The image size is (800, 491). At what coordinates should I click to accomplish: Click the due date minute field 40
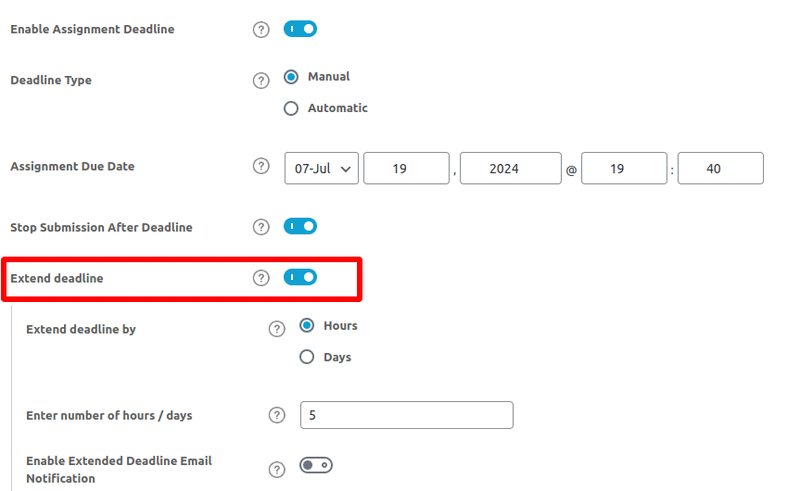coord(720,169)
